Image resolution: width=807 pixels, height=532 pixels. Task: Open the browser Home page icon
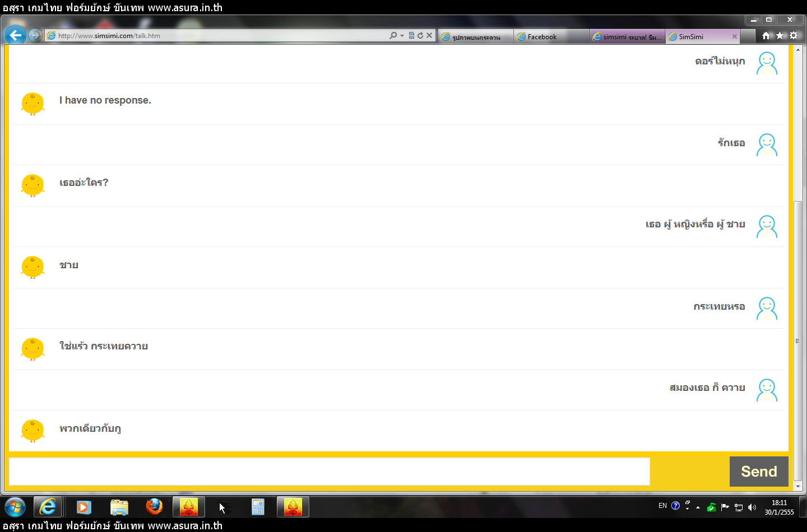coord(766,35)
